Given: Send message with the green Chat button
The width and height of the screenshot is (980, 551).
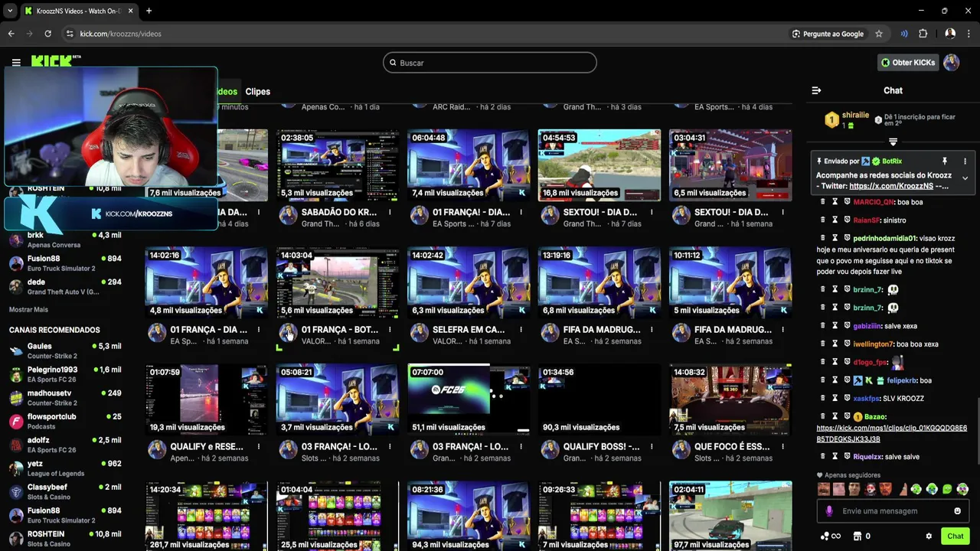Looking at the screenshot, I should tap(955, 536).
